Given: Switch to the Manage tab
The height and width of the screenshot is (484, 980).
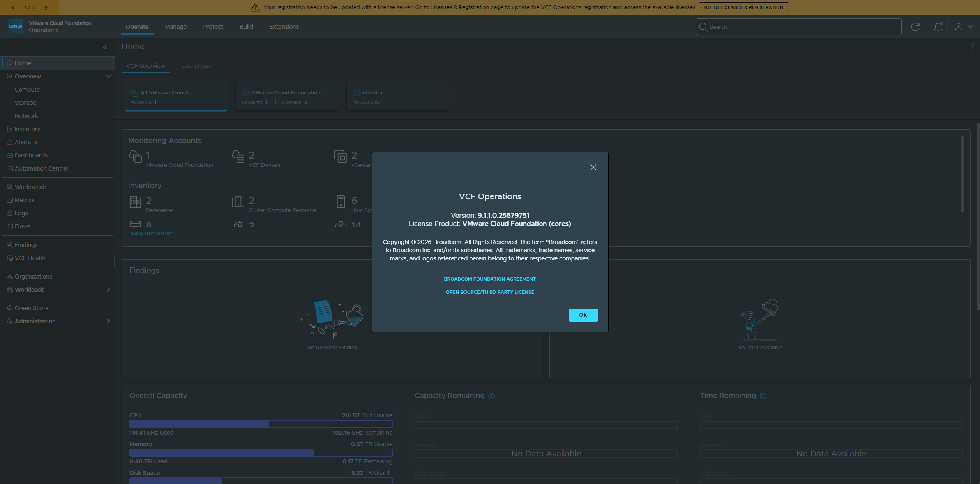Looking at the screenshot, I should pos(176,27).
